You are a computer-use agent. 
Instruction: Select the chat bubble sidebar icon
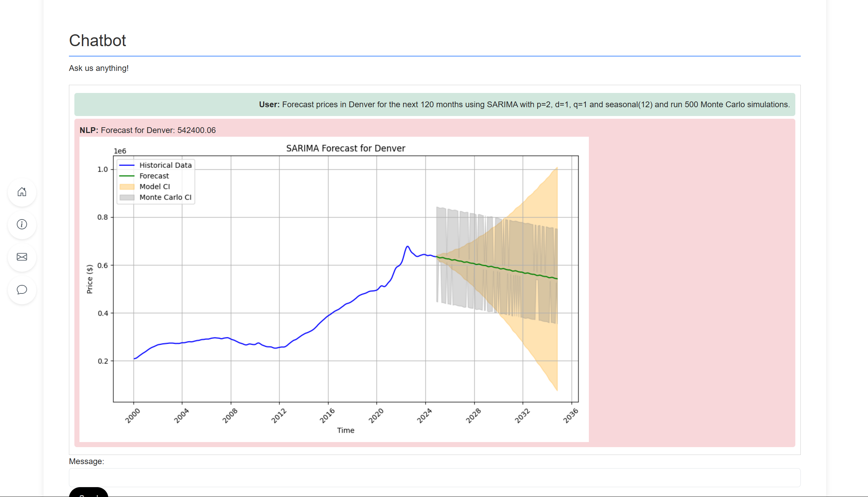coord(22,289)
